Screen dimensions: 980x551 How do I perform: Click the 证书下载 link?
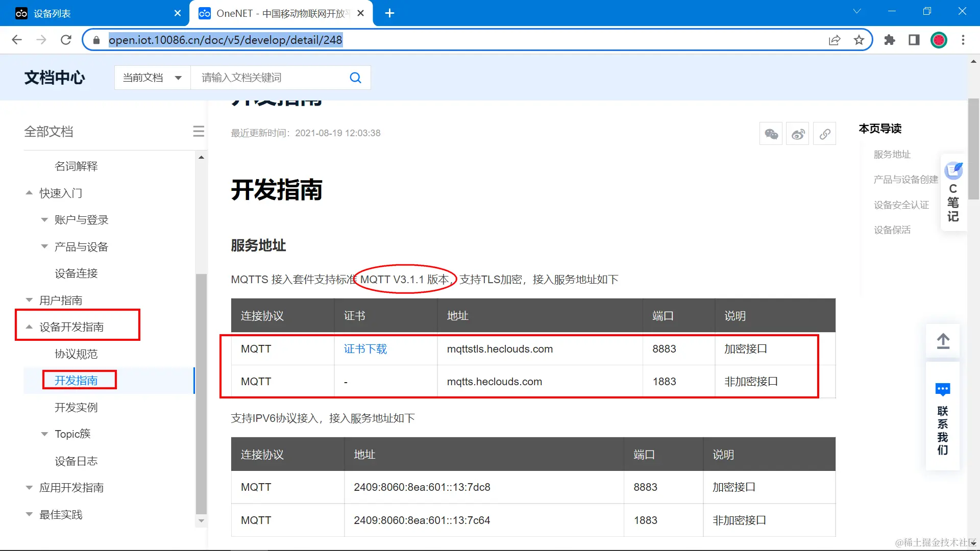[x=365, y=349]
